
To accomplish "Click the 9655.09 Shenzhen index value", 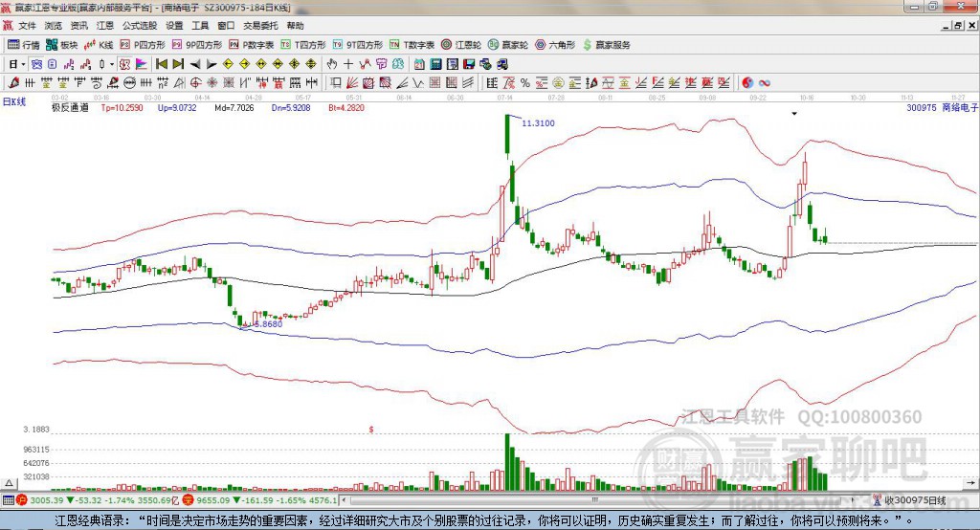I will point(213,500).
